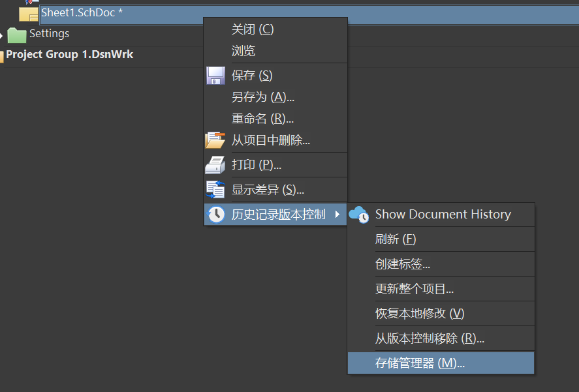Click the clock icon for 历史记录版本控制

click(216, 215)
